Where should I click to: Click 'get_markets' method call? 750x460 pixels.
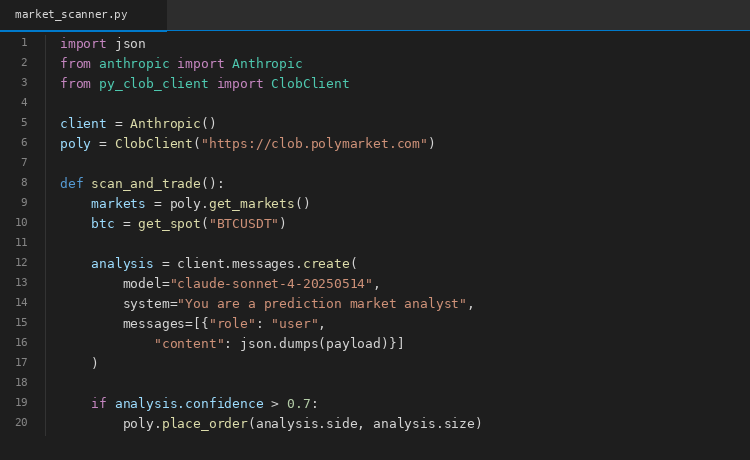coord(252,204)
